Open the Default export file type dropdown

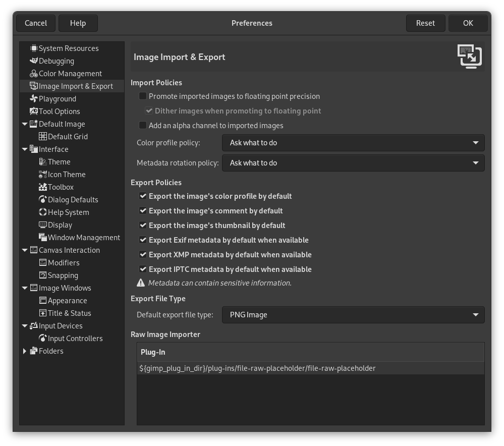353,314
